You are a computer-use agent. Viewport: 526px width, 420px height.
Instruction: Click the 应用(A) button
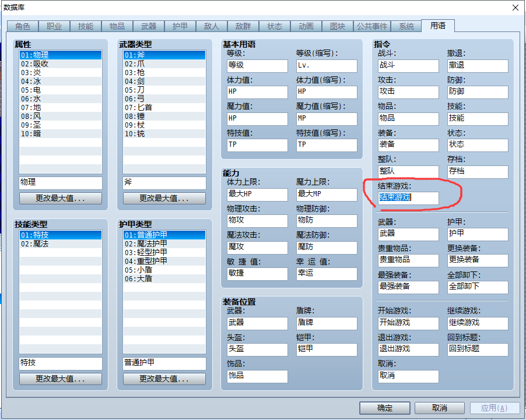point(494,408)
